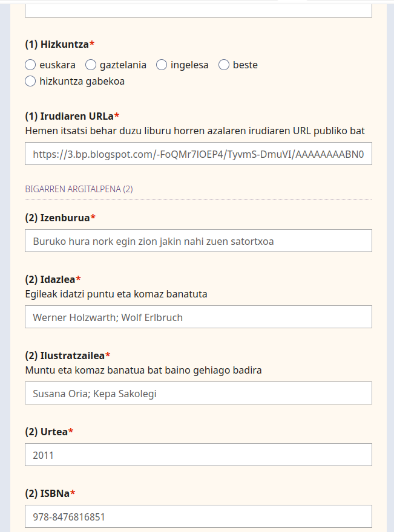Image resolution: width=394 pixels, height=532 pixels.
Task: Focus the Ilustratzailea input with Susana Oria
Action: (199, 393)
